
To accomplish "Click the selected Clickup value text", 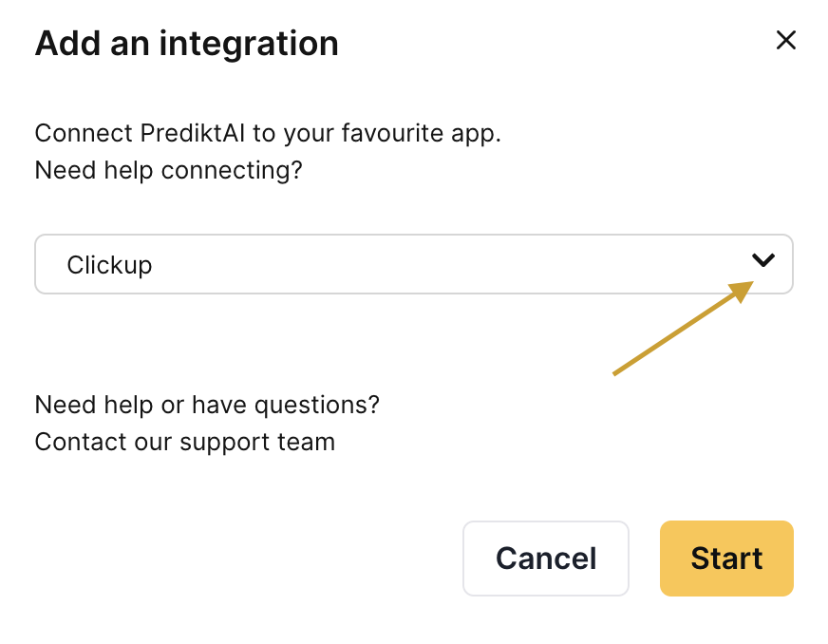I will [x=109, y=265].
